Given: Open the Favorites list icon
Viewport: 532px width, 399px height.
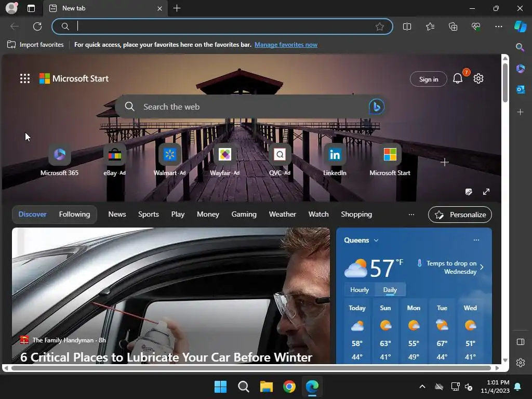Looking at the screenshot, I should (x=430, y=26).
